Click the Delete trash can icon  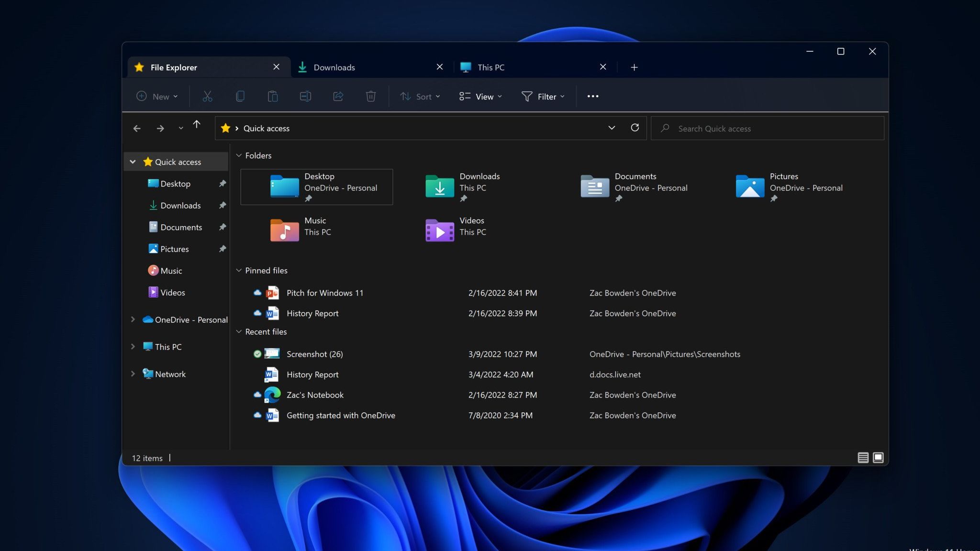(371, 96)
